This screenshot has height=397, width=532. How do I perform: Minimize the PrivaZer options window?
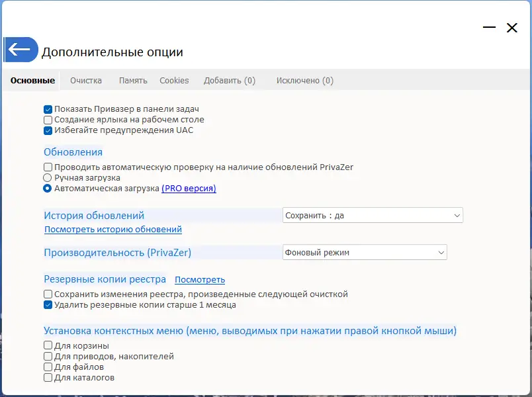point(489,28)
